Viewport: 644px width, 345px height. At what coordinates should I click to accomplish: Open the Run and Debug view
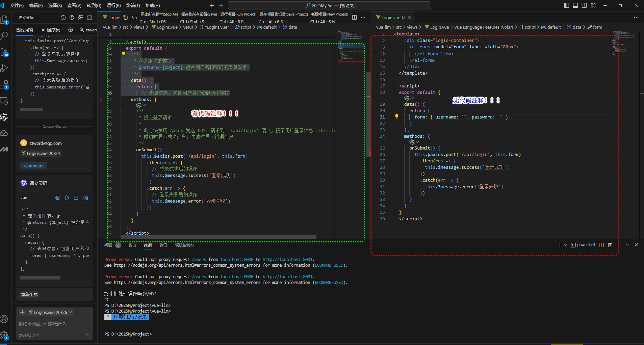pos(4,68)
